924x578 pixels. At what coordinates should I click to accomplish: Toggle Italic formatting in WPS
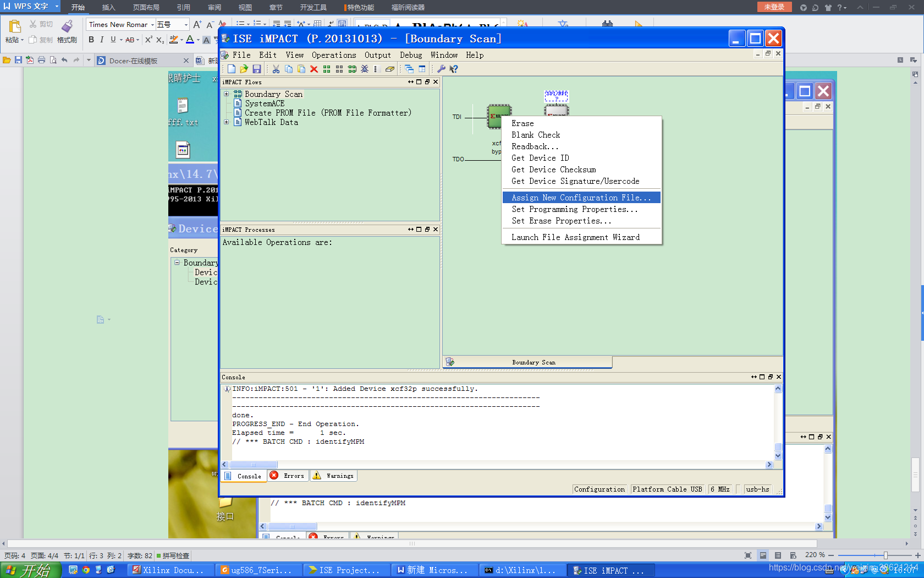102,40
